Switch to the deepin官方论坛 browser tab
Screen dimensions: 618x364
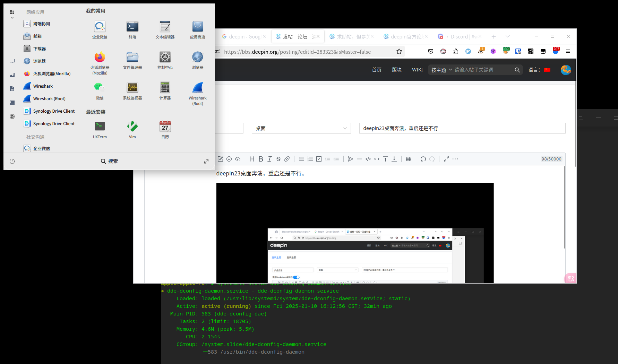[405, 36]
